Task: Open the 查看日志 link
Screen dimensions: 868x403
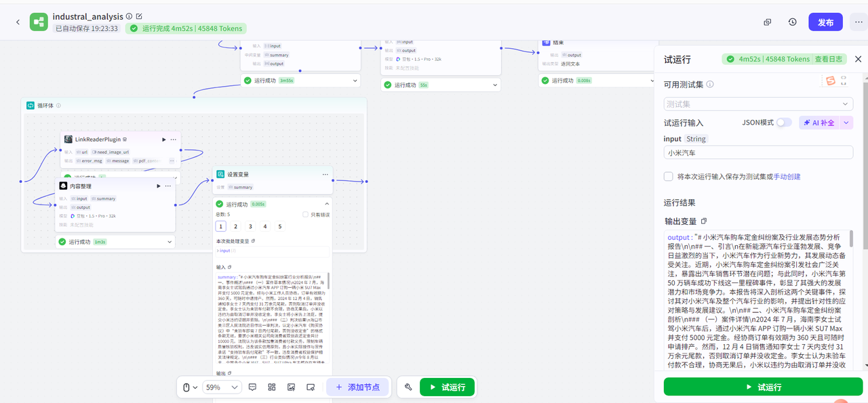Action: pyautogui.click(x=829, y=59)
